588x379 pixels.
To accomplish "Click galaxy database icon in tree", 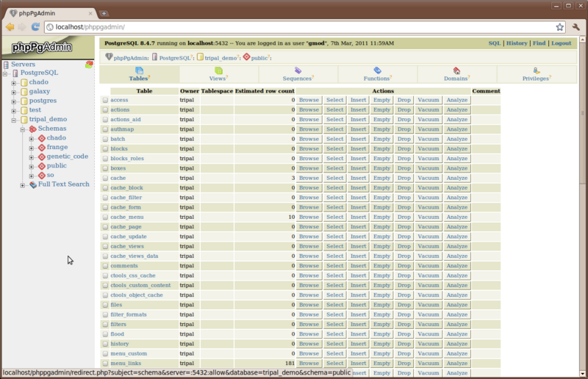I will point(24,92).
